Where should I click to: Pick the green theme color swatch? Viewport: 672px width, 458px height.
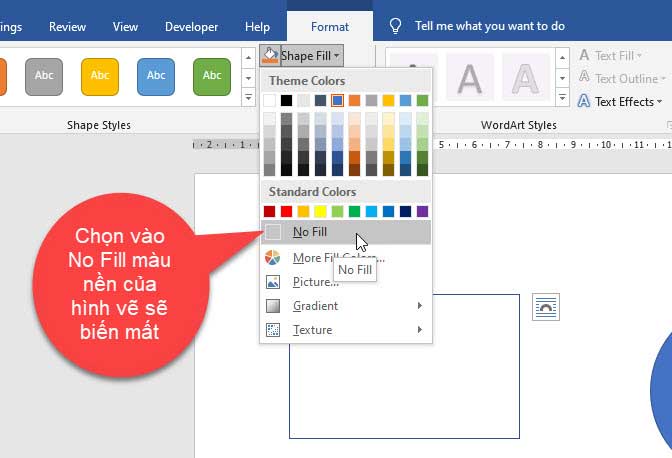tap(422, 101)
